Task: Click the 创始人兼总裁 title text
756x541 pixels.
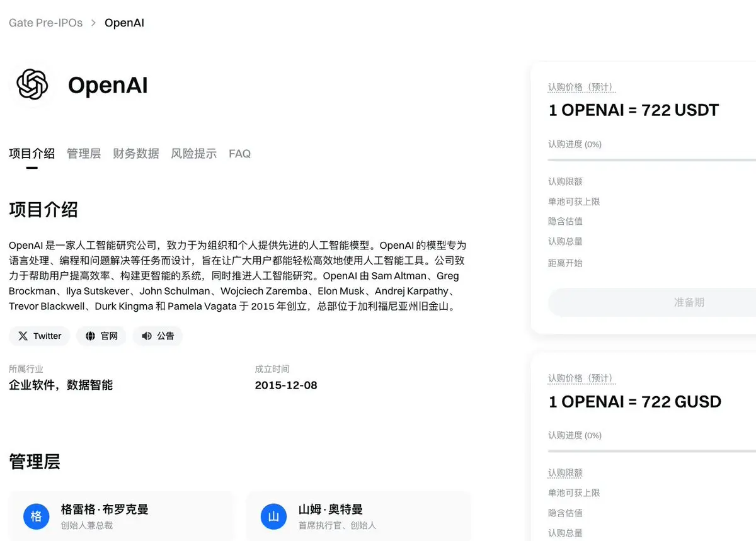Action: (x=86, y=525)
